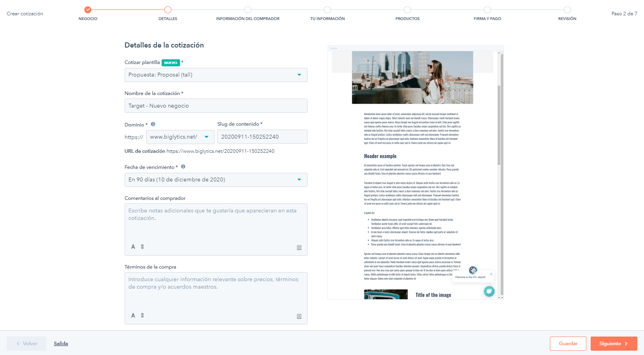
Task: Insert snippet in Términos de la compra editor
Action: pos(299,317)
